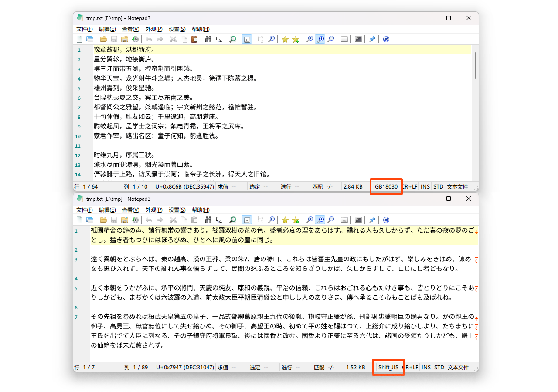Toggle INS overwrite mode in status bar
Screen dimensions: 558x392
[x=425, y=186]
